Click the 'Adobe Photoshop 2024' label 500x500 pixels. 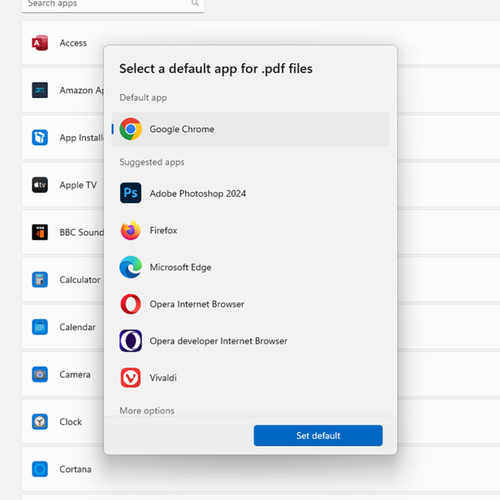click(198, 193)
